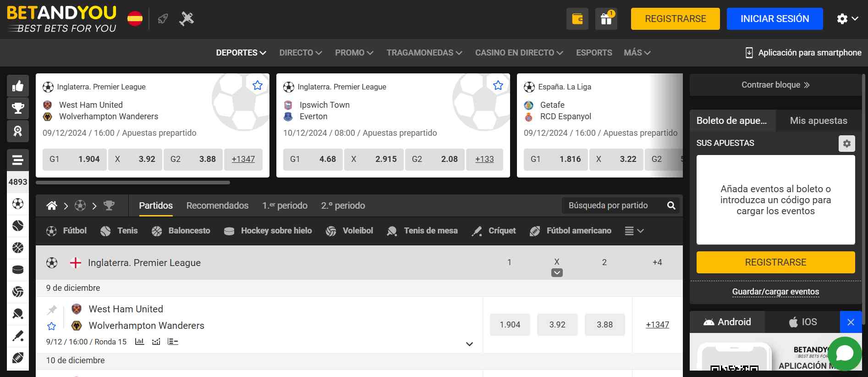Viewport: 868px width, 377px height.
Task: Open the gift bonuses icon
Action: click(x=606, y=19)
